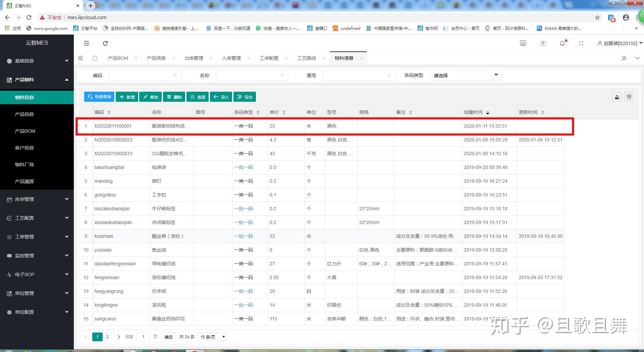Move the tabs left with the double chevron

pos(80,58)
